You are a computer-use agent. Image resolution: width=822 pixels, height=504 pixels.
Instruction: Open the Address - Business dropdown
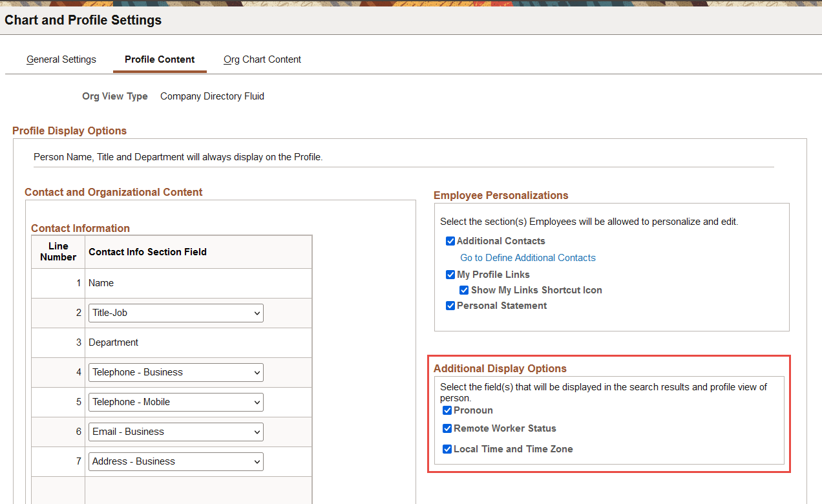[x=176, y=461]
